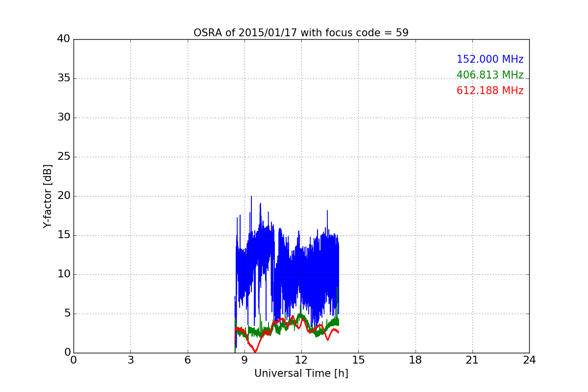Click the x-axis tick label 18

pos(415,360)
